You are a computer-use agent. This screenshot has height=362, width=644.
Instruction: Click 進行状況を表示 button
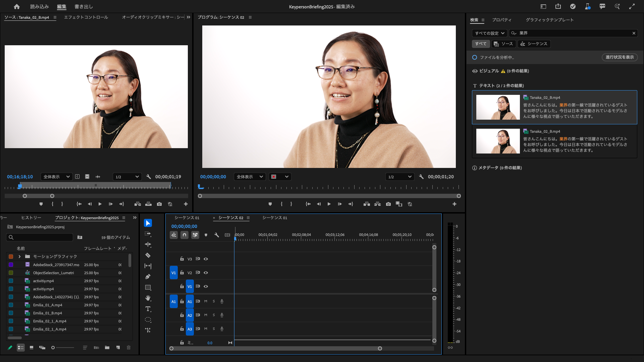(x=620, y=57)
